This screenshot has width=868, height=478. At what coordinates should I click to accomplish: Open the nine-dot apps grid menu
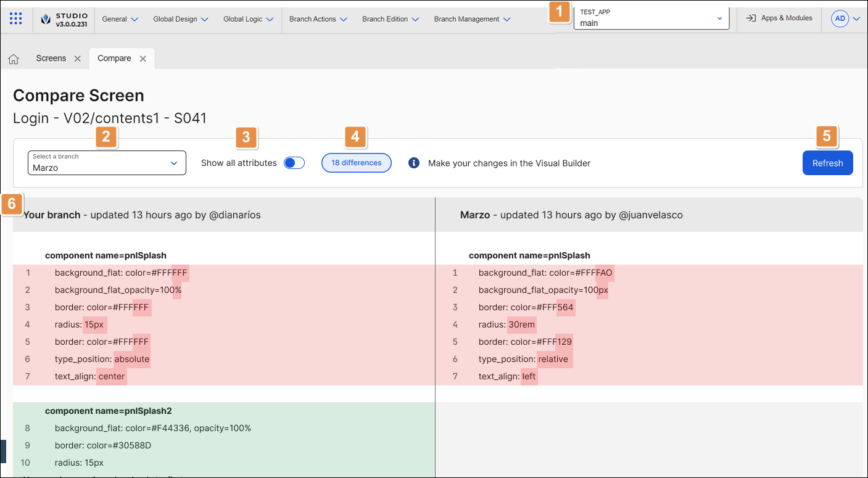(x=16, y=19)
